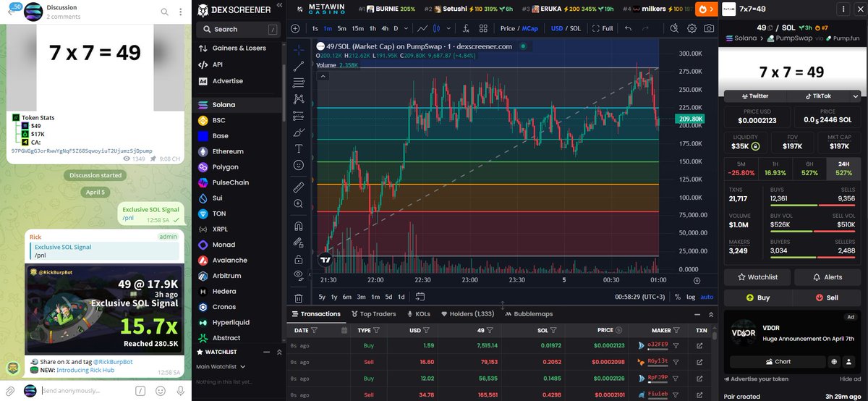868x401 pixels.
Task: Undo the last chart action
Action: point(628,28)
